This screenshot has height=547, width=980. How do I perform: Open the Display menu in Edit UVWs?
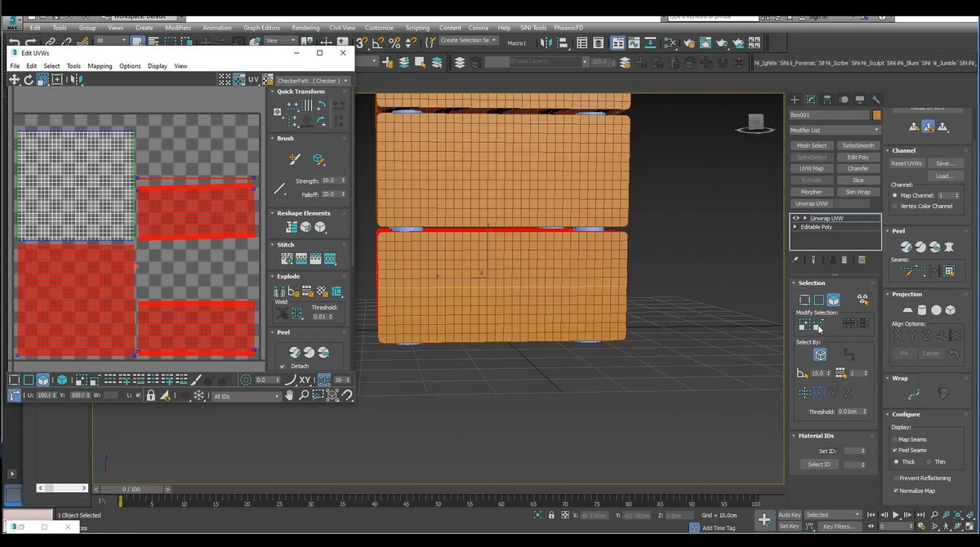(x=158, y=66)
